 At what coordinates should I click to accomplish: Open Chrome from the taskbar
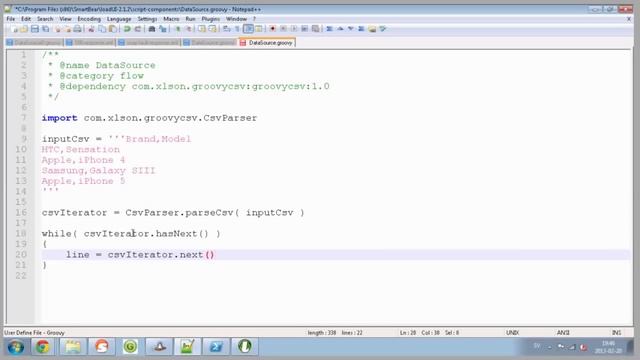coord(42,347)
